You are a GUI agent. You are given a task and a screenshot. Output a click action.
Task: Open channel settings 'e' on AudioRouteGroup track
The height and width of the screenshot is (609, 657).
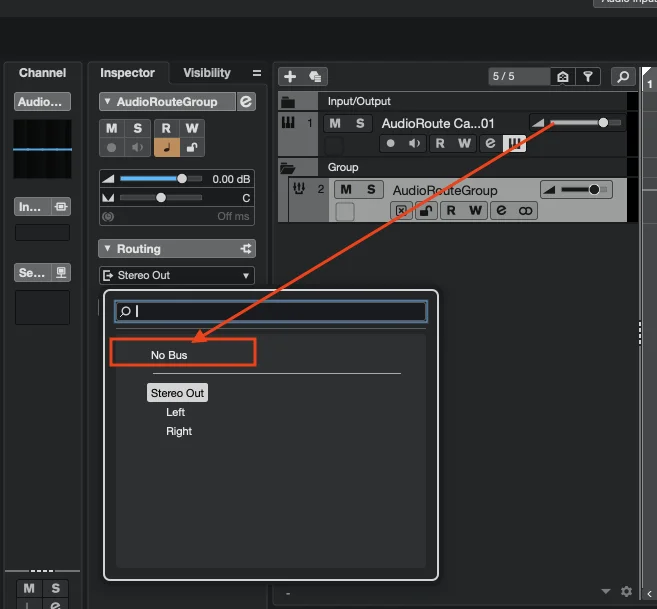tap(501, 210)
